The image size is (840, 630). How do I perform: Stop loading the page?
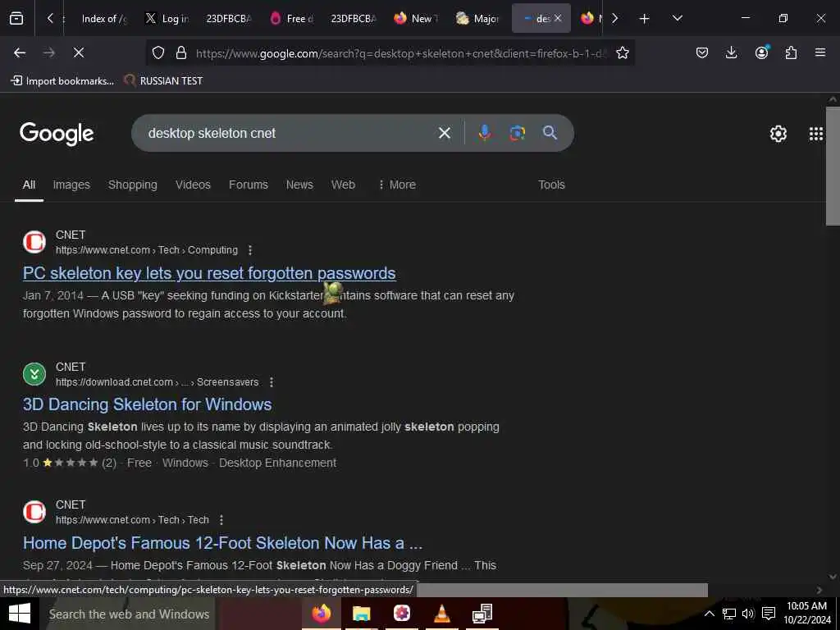(x=78, y=52)
